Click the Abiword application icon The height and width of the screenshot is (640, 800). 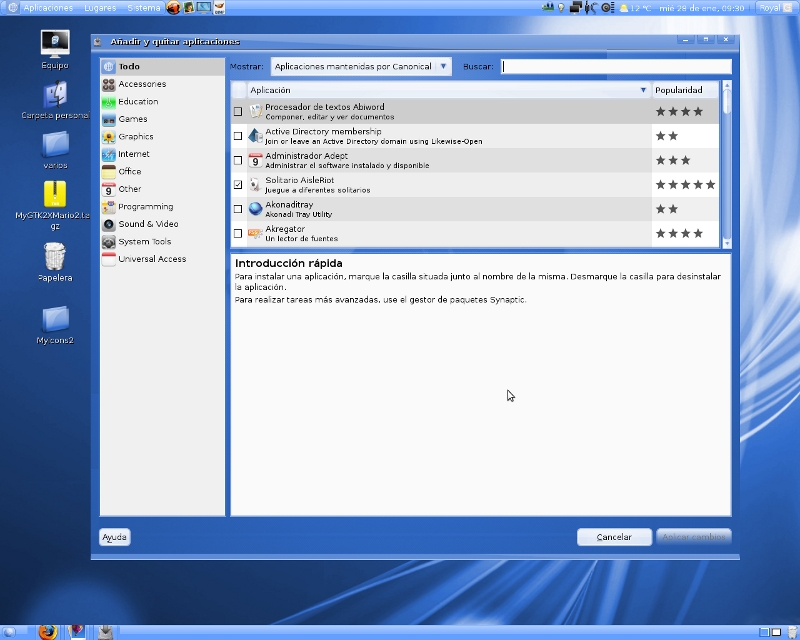(x=255, y=111)
